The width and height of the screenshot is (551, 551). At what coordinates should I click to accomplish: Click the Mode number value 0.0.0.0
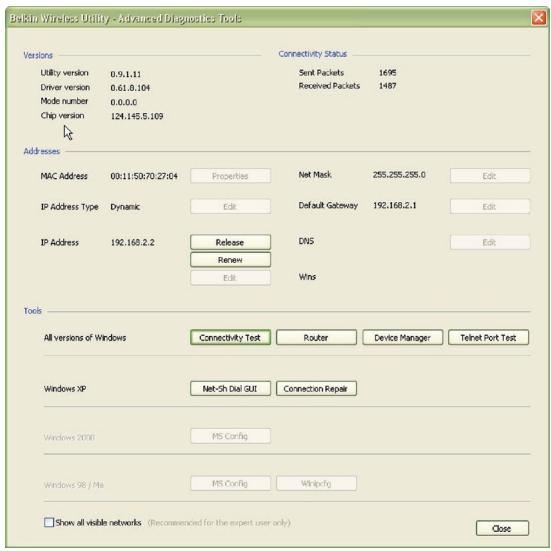pos(124,102)
